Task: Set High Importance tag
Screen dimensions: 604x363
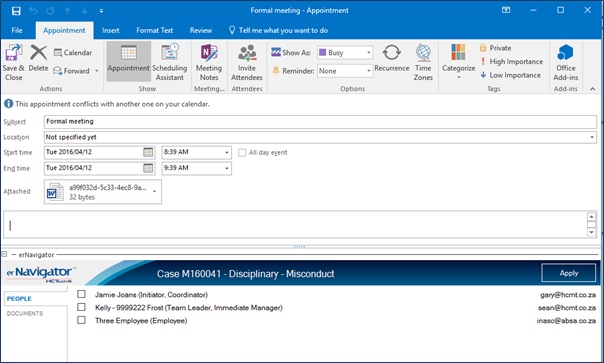Action: pos(512,62)
